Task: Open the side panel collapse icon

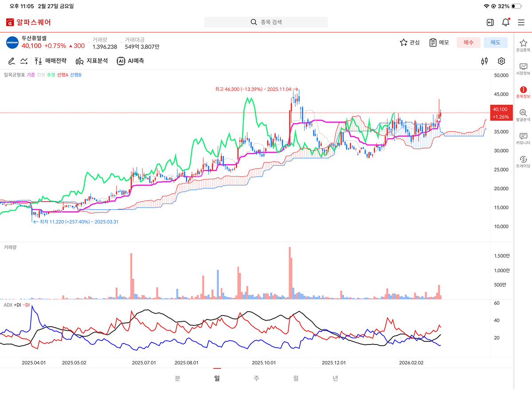Action: click(x=490, y=22)
